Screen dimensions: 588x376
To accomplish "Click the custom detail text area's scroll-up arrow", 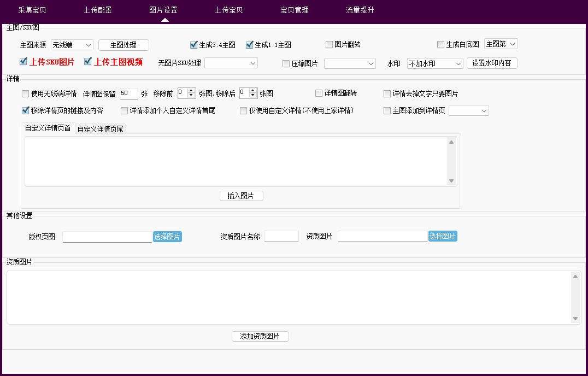I will coord(451,142).
